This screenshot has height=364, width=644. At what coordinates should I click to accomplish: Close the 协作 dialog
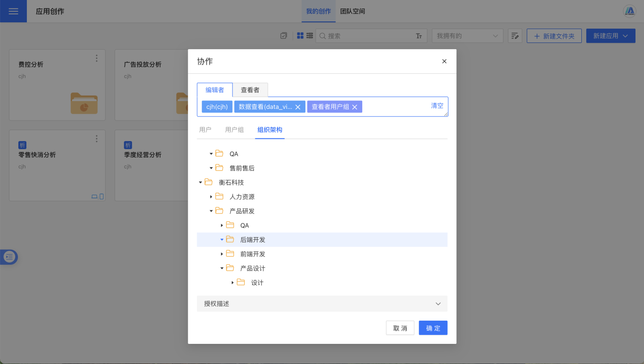pyautogui.click(x=444, y=61)
